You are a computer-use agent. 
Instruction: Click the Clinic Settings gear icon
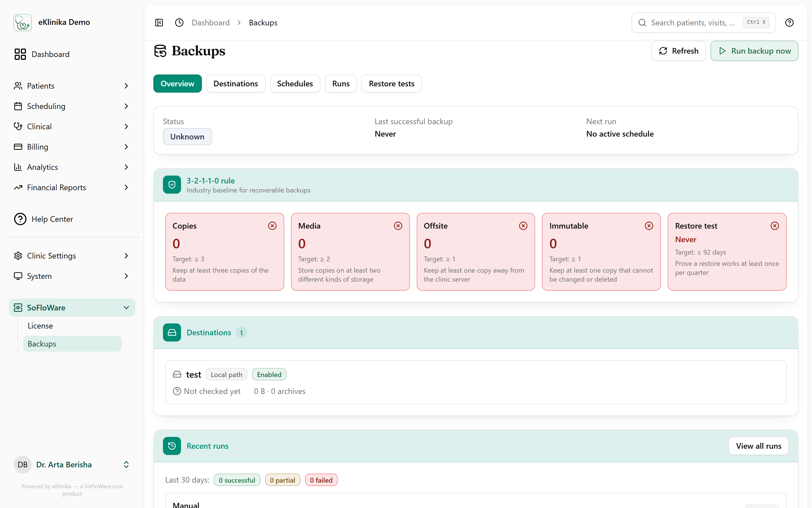(18, 256)
